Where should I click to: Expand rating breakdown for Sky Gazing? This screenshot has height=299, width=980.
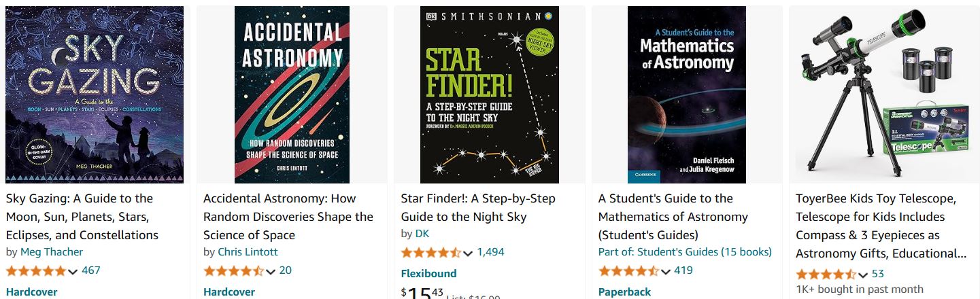click(73, 272)
